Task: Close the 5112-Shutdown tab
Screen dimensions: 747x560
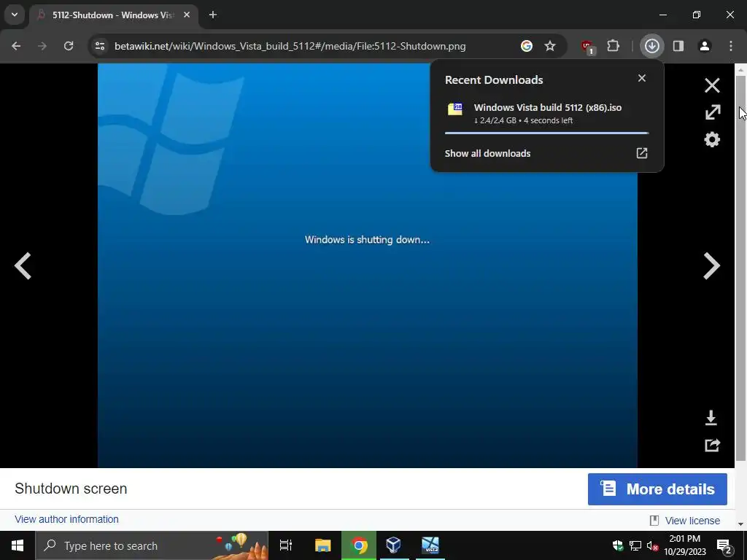Action: (x=187, y=15)
